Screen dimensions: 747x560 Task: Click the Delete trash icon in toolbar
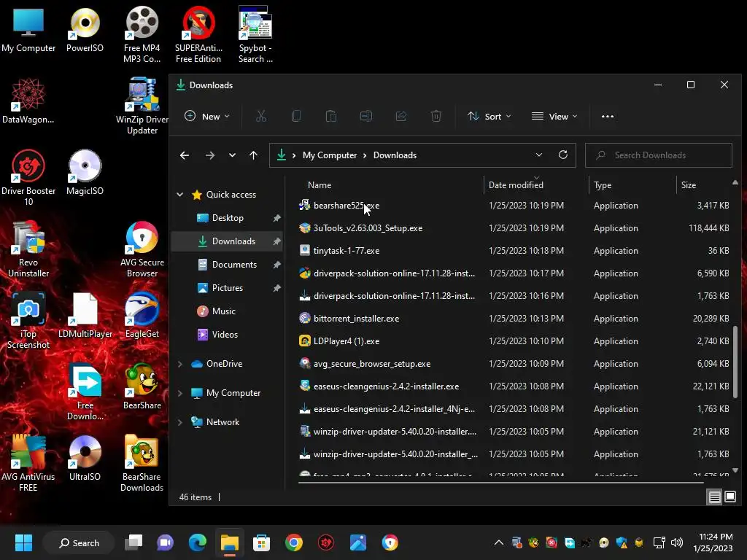pyautogui.click(x=436, y=116)
